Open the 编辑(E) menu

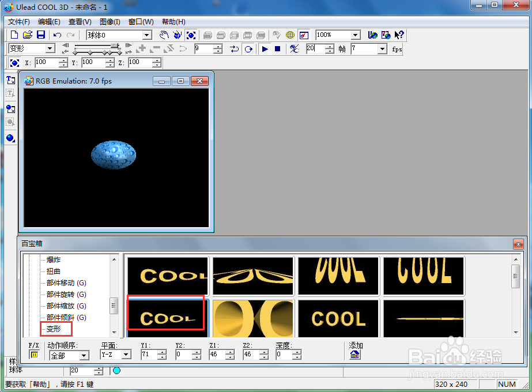tap(49, 22)
